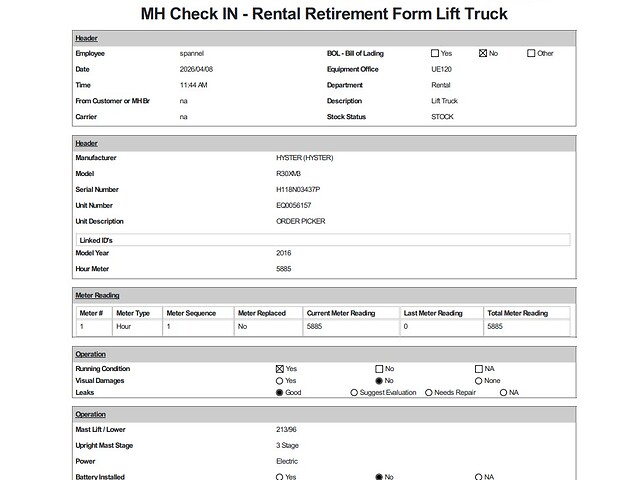640x480 pixels.
Task: Check the BOL 'Yes' checkbox
Action: (x=435, y=53)
